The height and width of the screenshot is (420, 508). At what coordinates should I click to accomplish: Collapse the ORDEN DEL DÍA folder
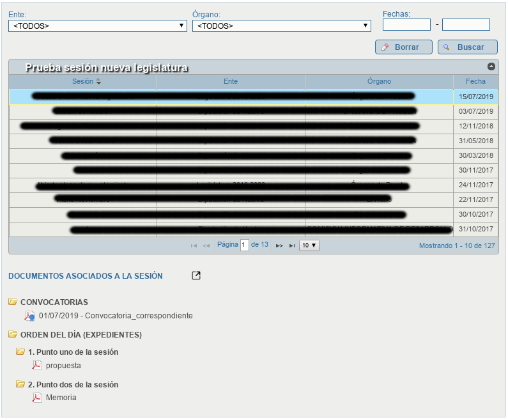[x=13, y=334]
